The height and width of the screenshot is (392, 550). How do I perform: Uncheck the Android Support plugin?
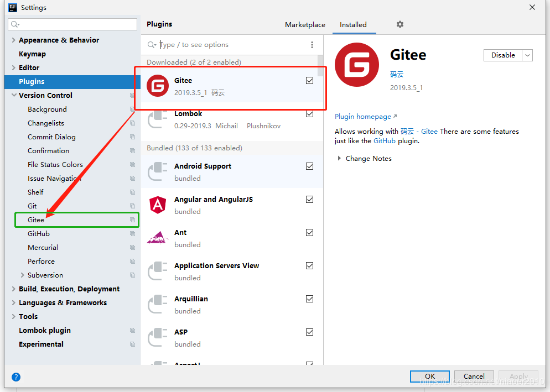point(309,166)
